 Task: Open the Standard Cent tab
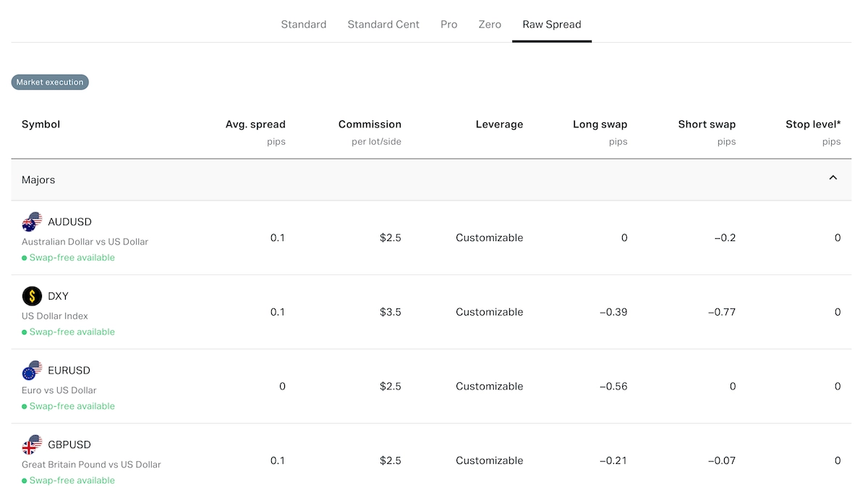pyautogui.click(x=383, y=25)
